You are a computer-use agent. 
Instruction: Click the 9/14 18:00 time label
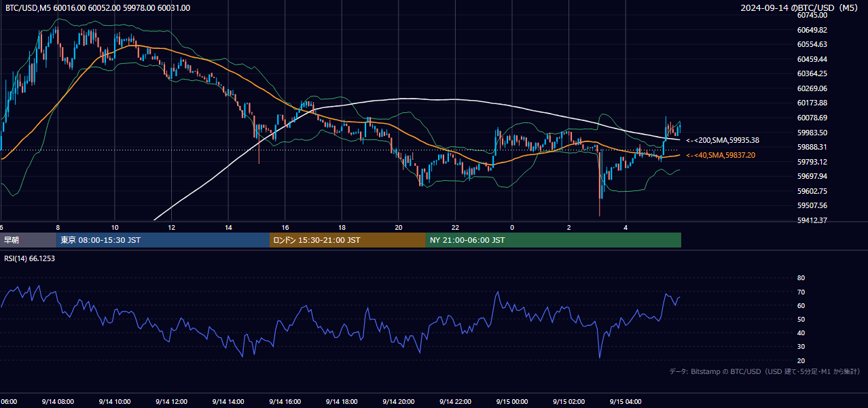342,402
